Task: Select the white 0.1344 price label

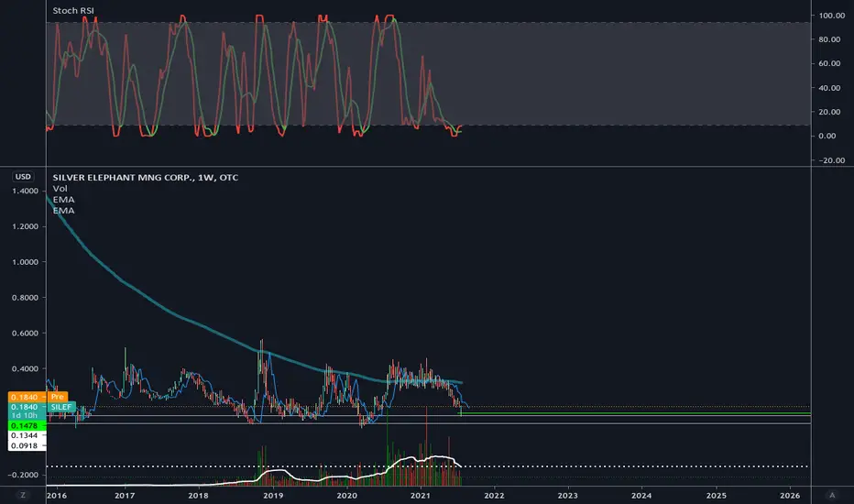Action: (25, 435)
